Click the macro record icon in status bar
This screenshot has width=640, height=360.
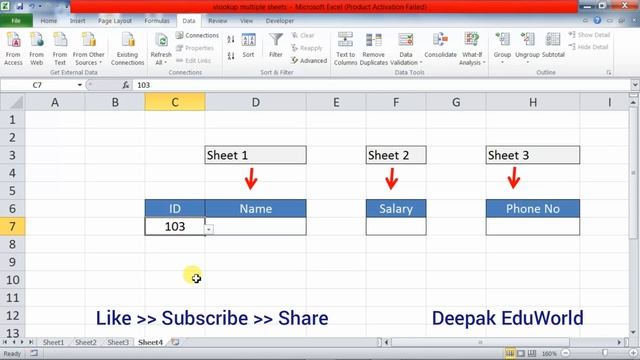coord(34,353)
